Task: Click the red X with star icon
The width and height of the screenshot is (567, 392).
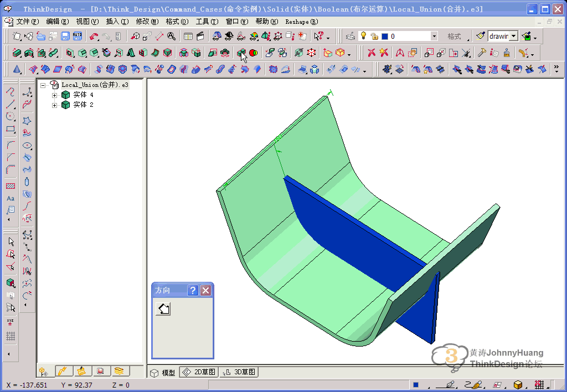Action: tap(384, 53)
